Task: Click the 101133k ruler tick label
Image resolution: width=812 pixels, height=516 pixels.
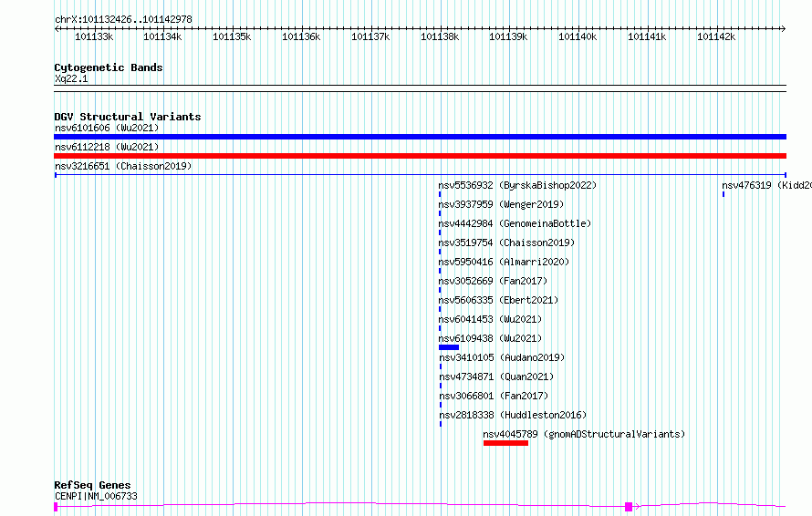Action: [x=94, y=36]
